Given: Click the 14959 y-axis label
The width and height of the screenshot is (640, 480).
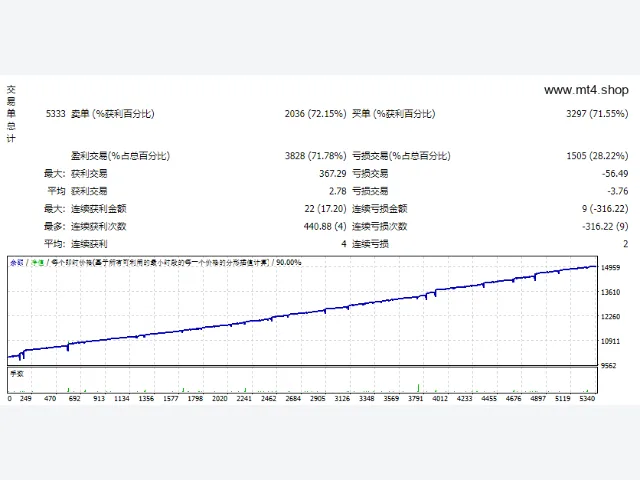Looking at the screenshot, I should click(610, 268).
